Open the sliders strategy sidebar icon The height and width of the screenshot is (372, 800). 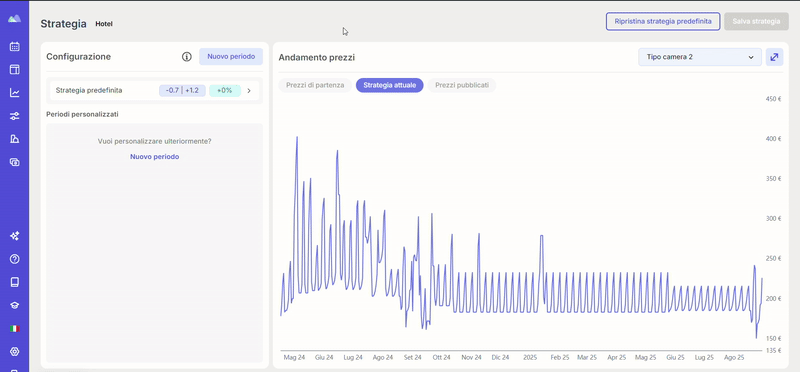[x=14, y=116]
